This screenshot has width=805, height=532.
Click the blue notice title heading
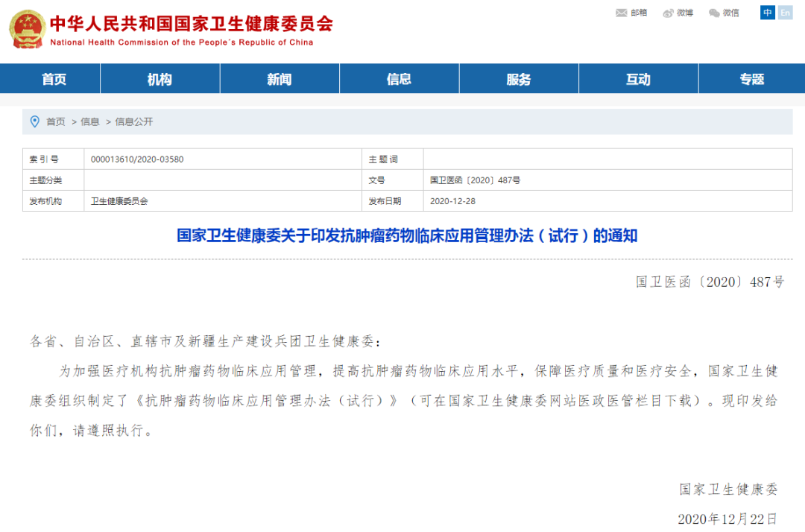click(x=407, y=236)
